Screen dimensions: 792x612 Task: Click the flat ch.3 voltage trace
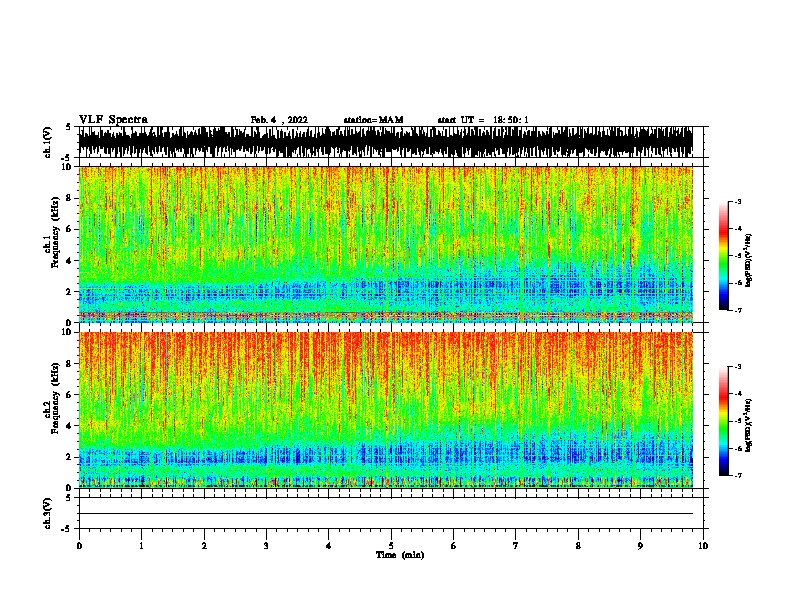pyautogui.click(x=385, y=514)
